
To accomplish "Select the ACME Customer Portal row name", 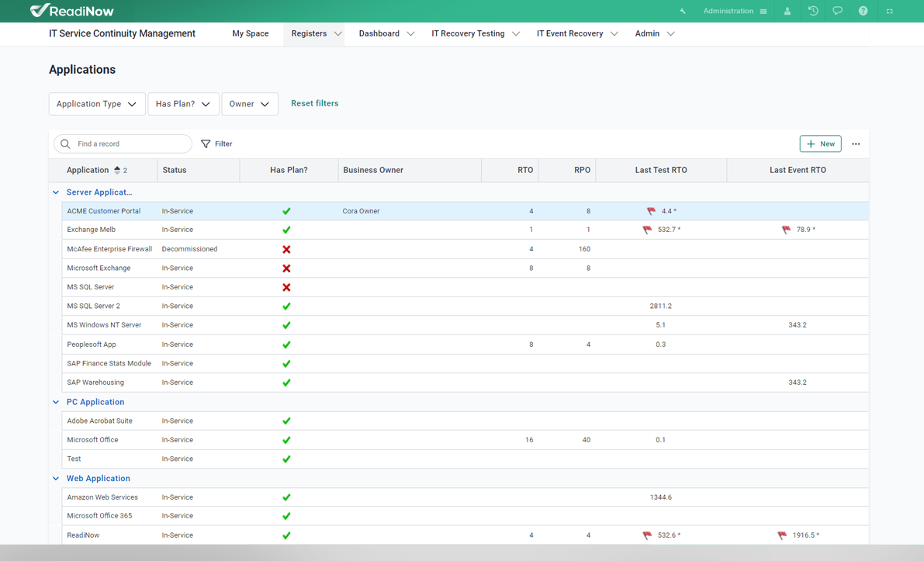I will click(x=104, y=211).
